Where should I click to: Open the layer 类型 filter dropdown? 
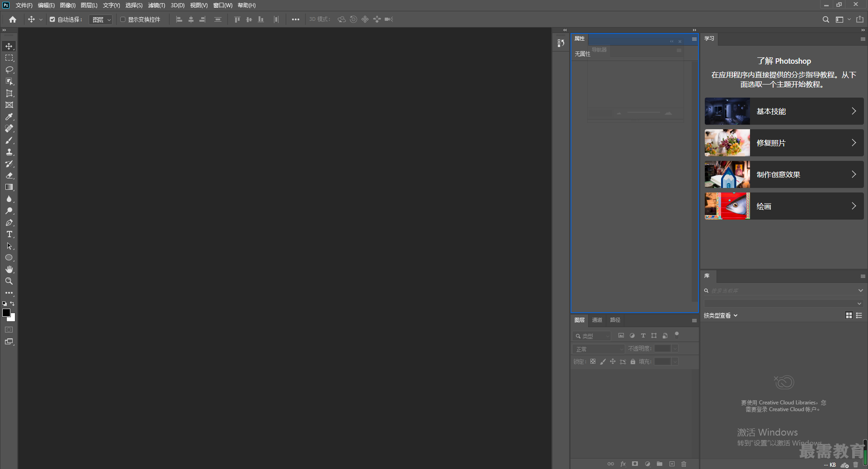pyautogui.click(x=592, y=336)
